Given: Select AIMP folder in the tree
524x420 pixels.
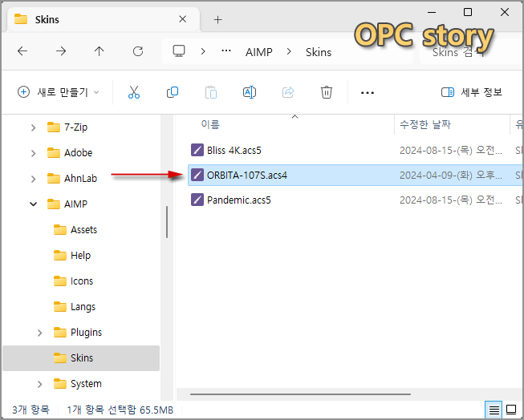Looking at the screenshot, I should click(67, 204).
